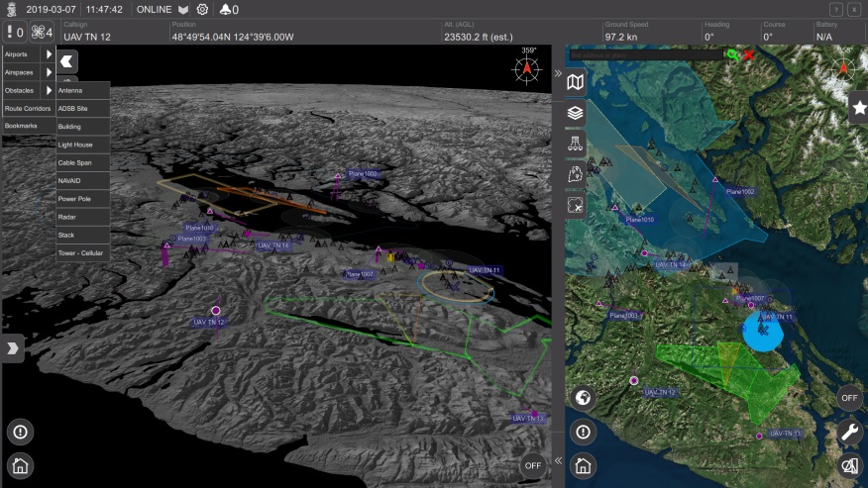Click the Plane1002 label on 2D map
Image resolution: width=868 pixels, height=488 pixels.
(740, 191)
